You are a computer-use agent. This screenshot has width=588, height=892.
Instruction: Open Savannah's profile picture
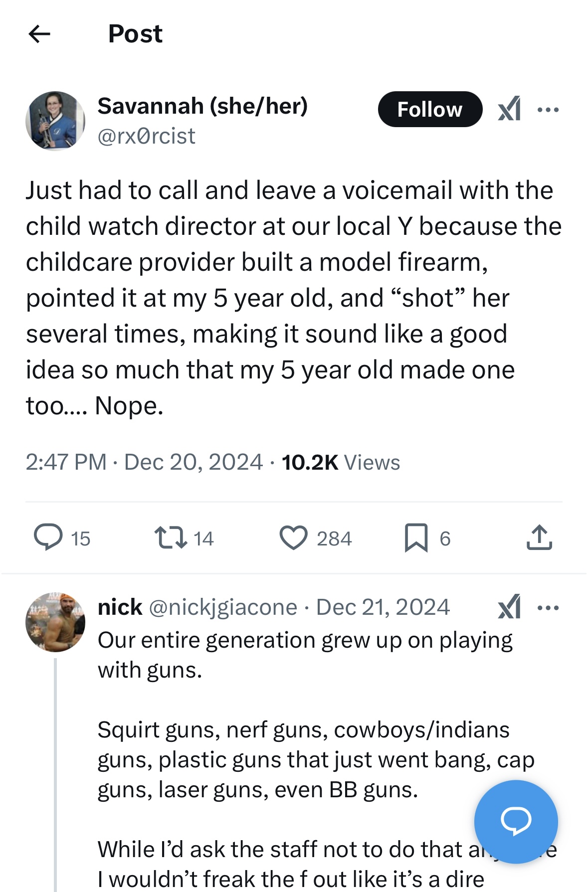click(x=55, y=121)
